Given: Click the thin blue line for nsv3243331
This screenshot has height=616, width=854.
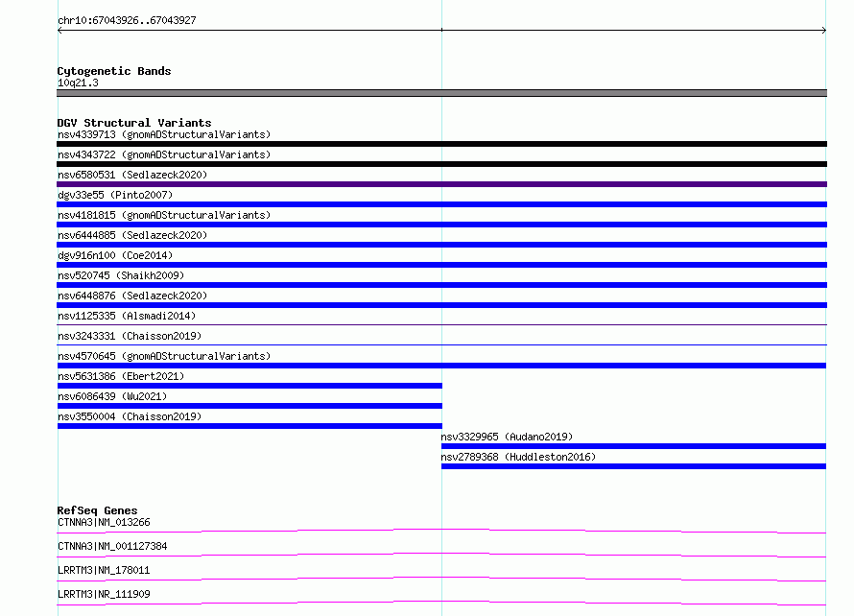Looking at the screenshot, I should [441, 344].
